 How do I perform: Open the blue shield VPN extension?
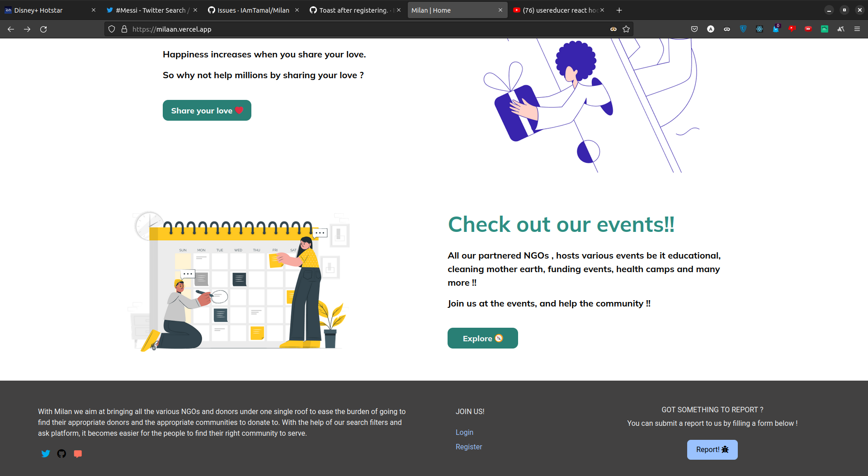(x=743, y=29)
